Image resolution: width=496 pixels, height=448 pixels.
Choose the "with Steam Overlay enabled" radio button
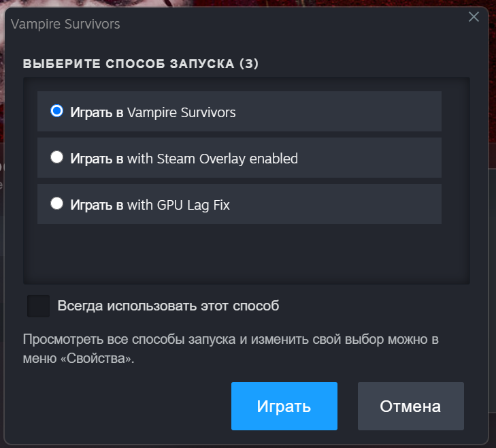click(x=57, y=157)
